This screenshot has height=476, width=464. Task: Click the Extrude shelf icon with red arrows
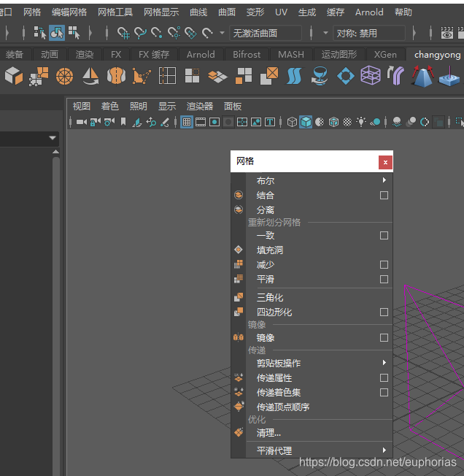tap(422, 76)
